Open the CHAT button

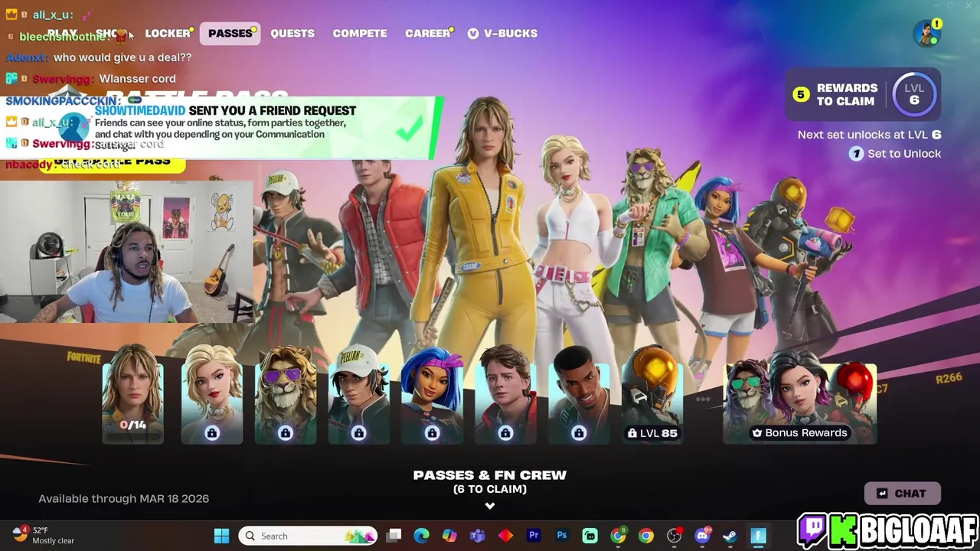point(903,494)
